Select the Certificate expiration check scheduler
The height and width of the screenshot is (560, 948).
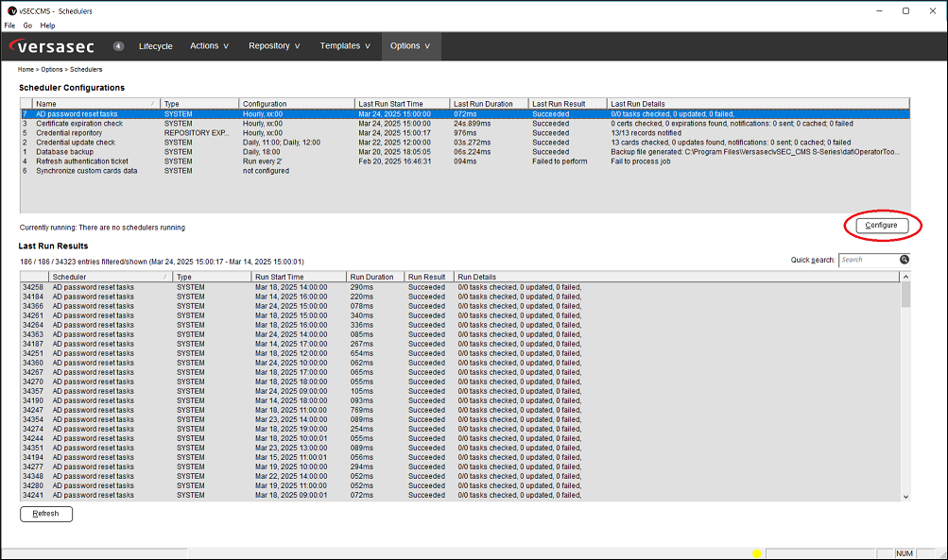coord(464,124)
